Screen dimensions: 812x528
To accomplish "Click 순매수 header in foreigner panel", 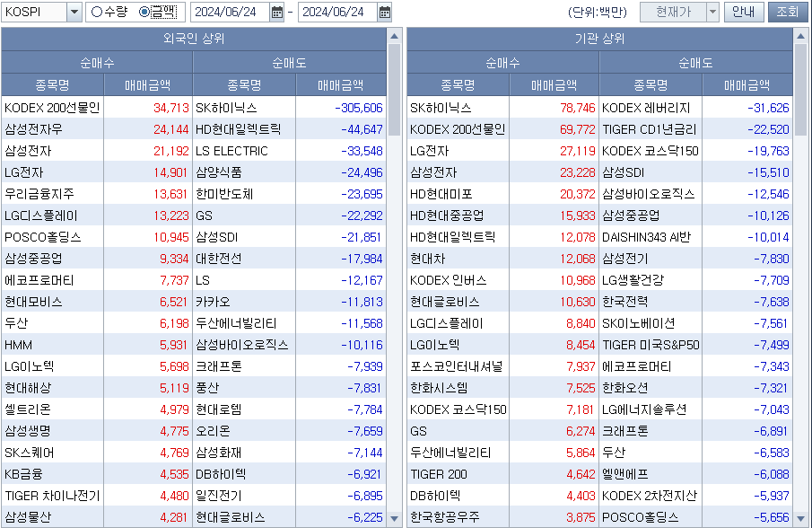I will click(x=97, y=63).
